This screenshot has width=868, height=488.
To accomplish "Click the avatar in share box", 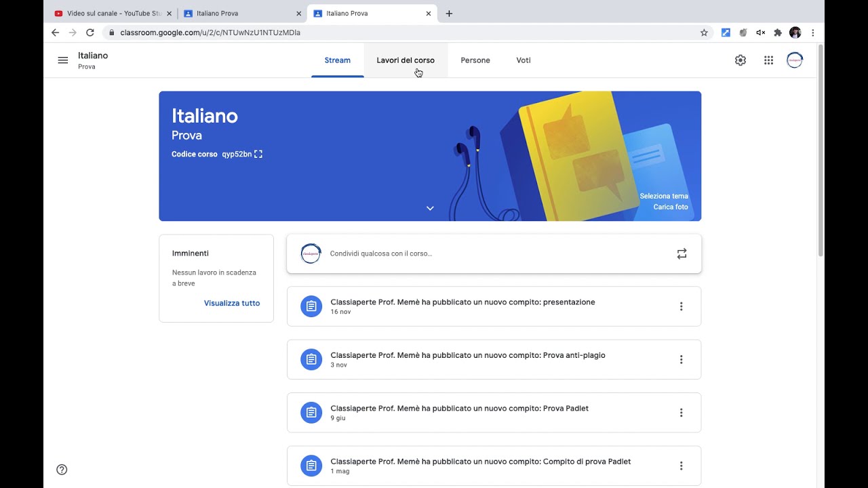I will (x=311, y=253).
